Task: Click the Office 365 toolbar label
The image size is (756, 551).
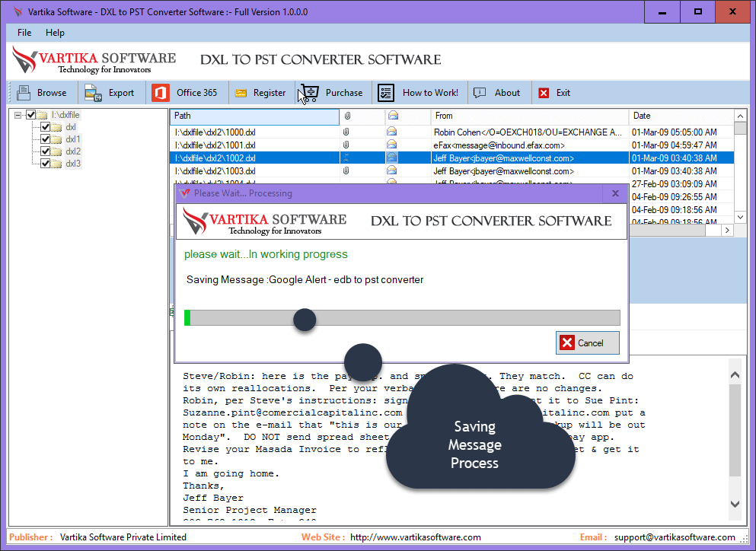Action: 196,93
